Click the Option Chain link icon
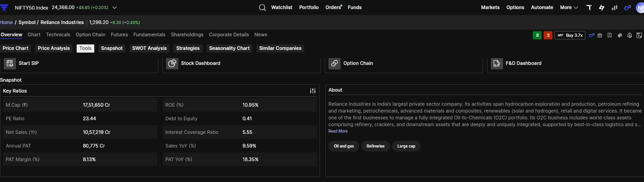 [x=334, y=64]
